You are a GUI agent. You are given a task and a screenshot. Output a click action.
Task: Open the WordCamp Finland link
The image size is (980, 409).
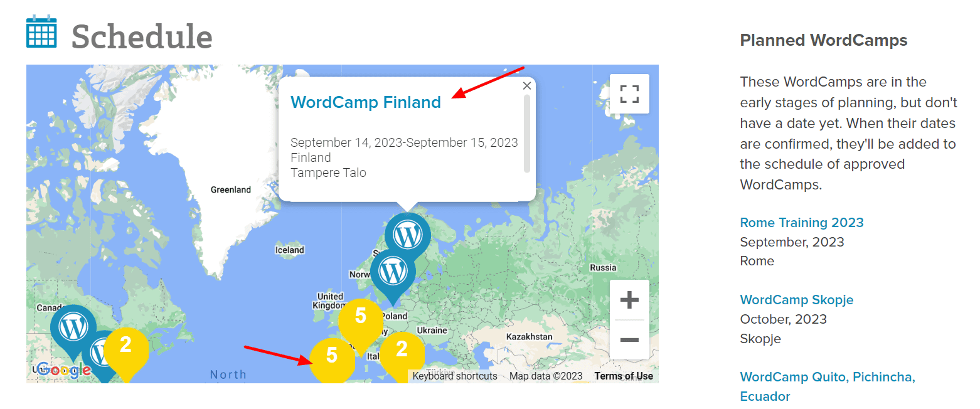(366, 102)
